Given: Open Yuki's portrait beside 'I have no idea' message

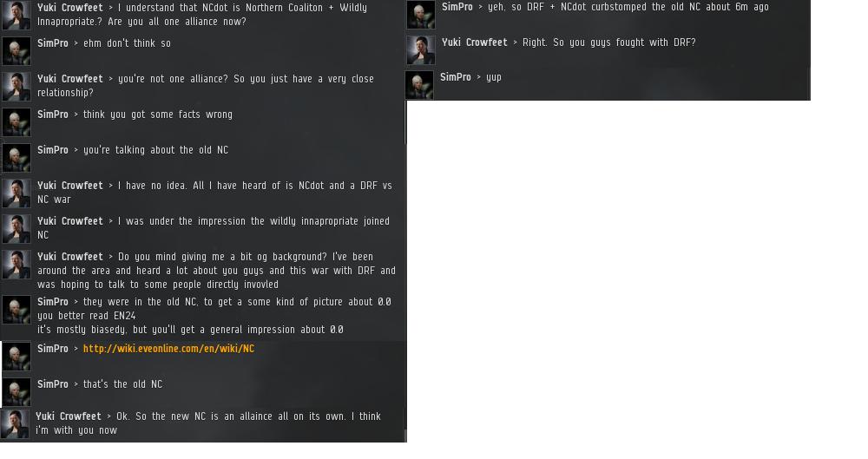Looking at the screenshot, I should pyautogui.click(x=16, y=193).
